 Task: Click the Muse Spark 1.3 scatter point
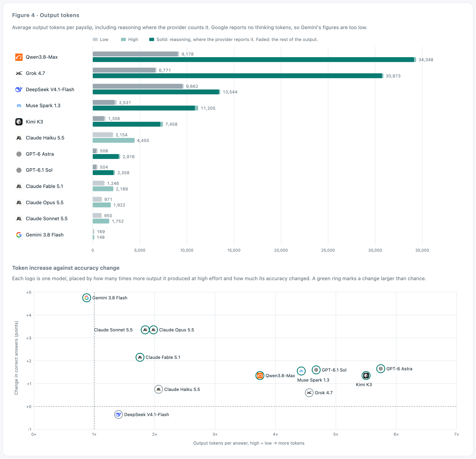pyautogui.click(x=301, y=371)
